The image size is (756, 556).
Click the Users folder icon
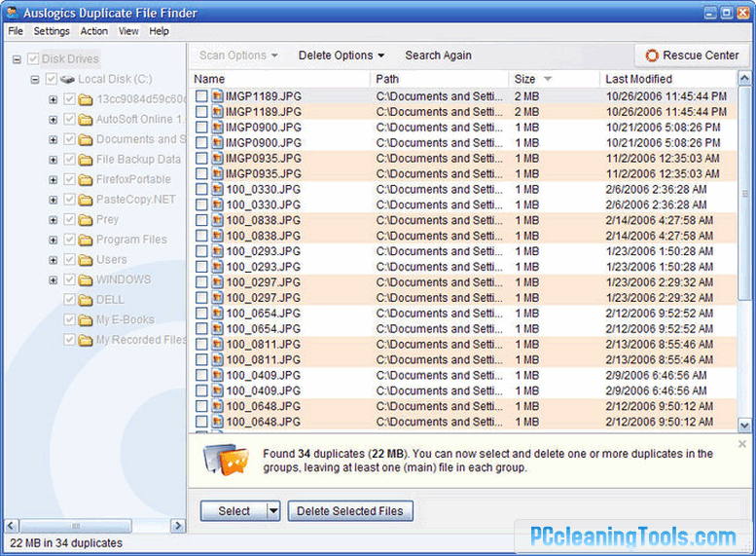coord(86,260)
